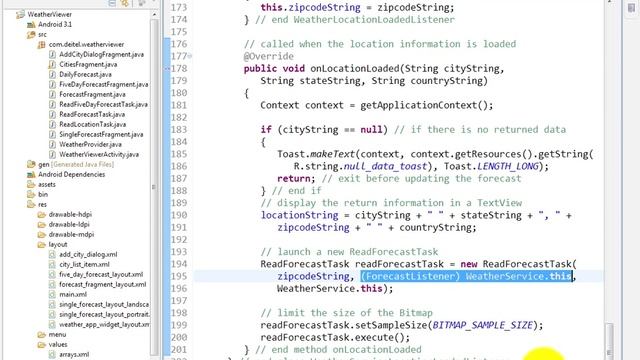Image resolution: width=640 pixels, height=360 pixels.
Task: Click the Package Explorer scroll up arrow
Action: coord(154,14)
